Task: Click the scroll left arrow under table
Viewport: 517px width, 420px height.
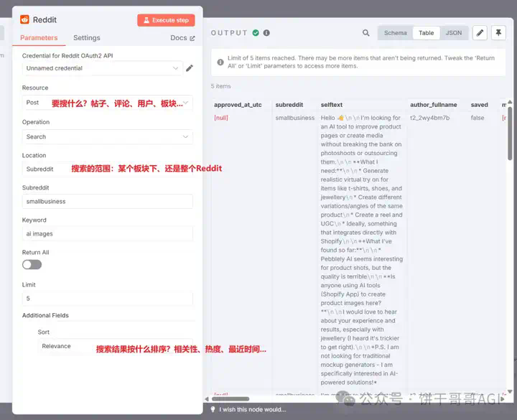Action: [x=207, y=399]
